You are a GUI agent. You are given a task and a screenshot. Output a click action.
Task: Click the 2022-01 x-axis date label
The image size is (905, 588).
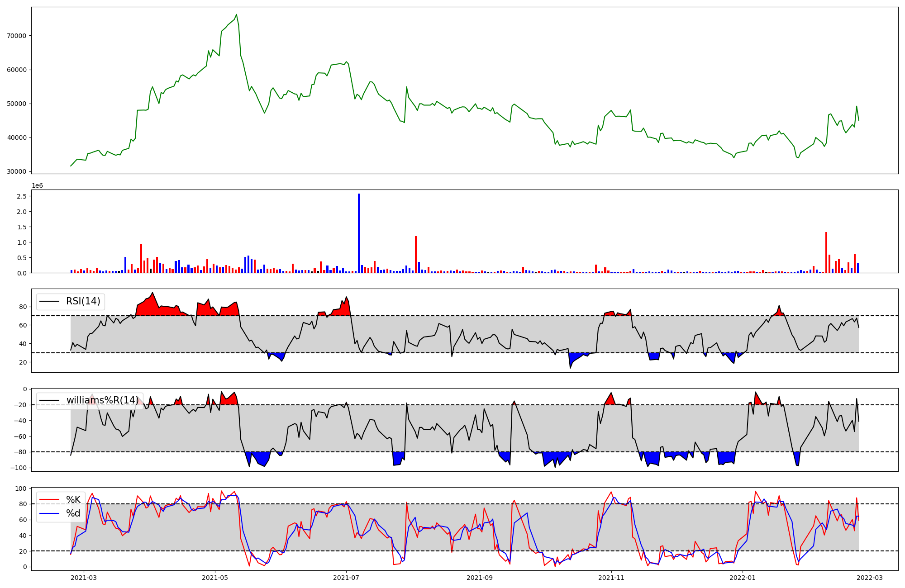[x=743, y=577]
